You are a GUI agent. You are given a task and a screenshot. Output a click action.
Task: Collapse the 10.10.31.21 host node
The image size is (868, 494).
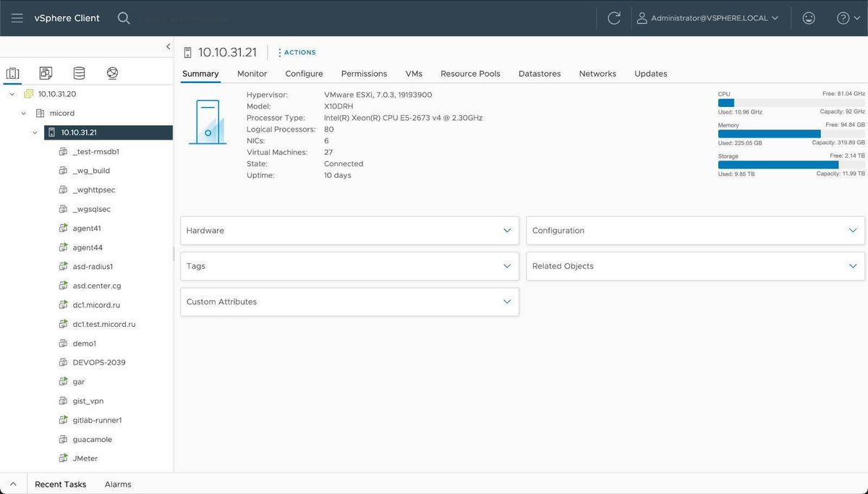tap(35, 132)
